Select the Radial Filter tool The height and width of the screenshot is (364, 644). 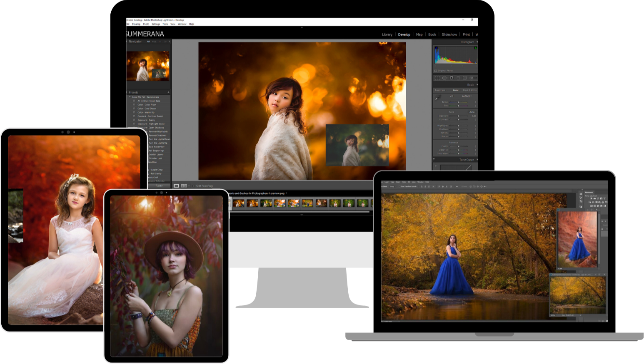coord(465,78)
